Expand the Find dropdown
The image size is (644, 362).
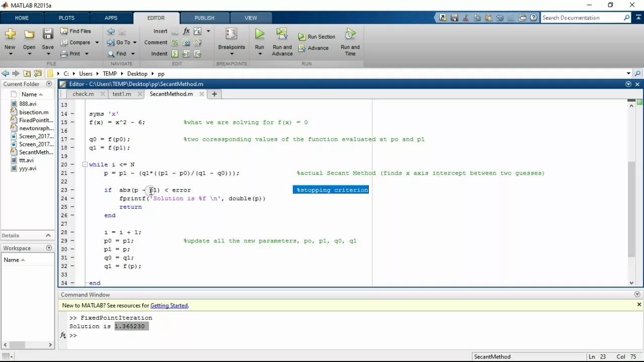coord(133,54)
